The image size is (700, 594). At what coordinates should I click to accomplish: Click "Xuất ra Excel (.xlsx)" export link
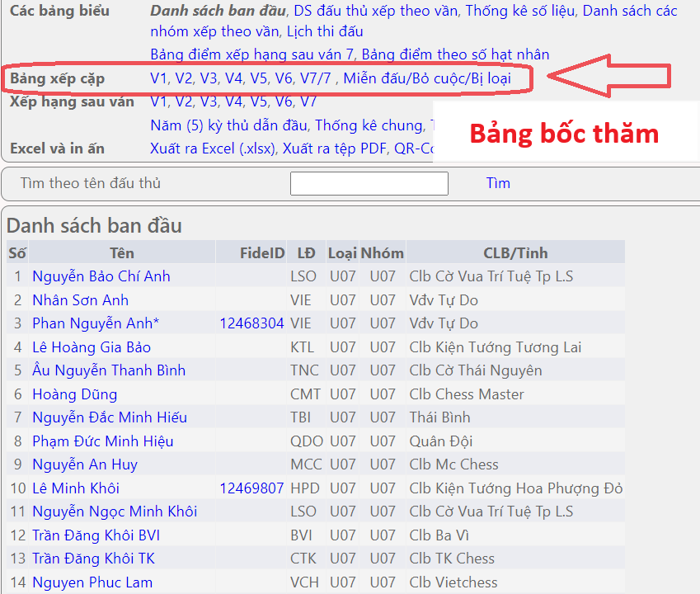pos(214,148)
